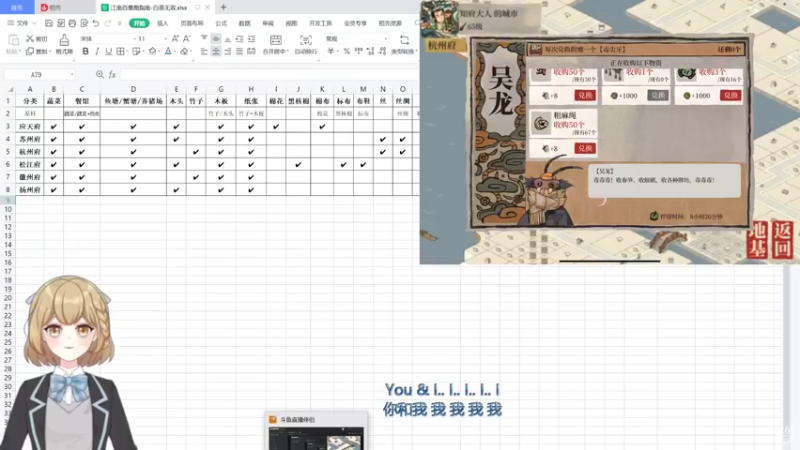This screenshot has width=800, height=450.
Task: Click inside the formula bar input
Action: pos(269,74)
